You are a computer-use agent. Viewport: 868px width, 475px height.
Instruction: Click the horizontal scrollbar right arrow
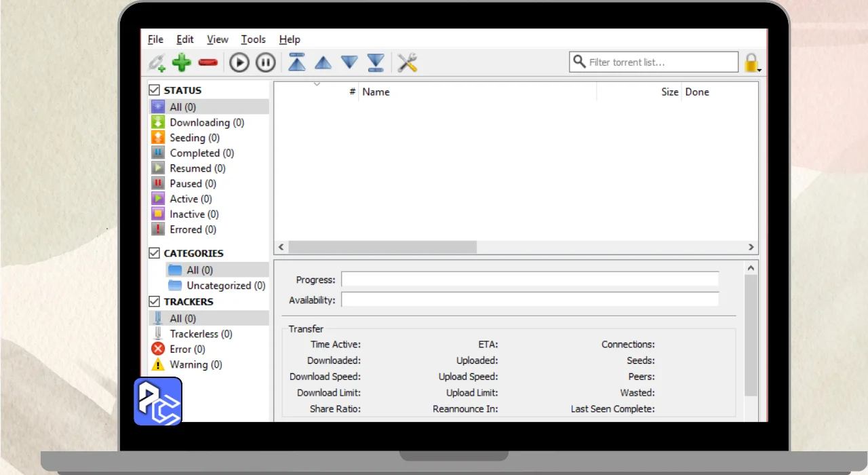[x=751, y=247]
